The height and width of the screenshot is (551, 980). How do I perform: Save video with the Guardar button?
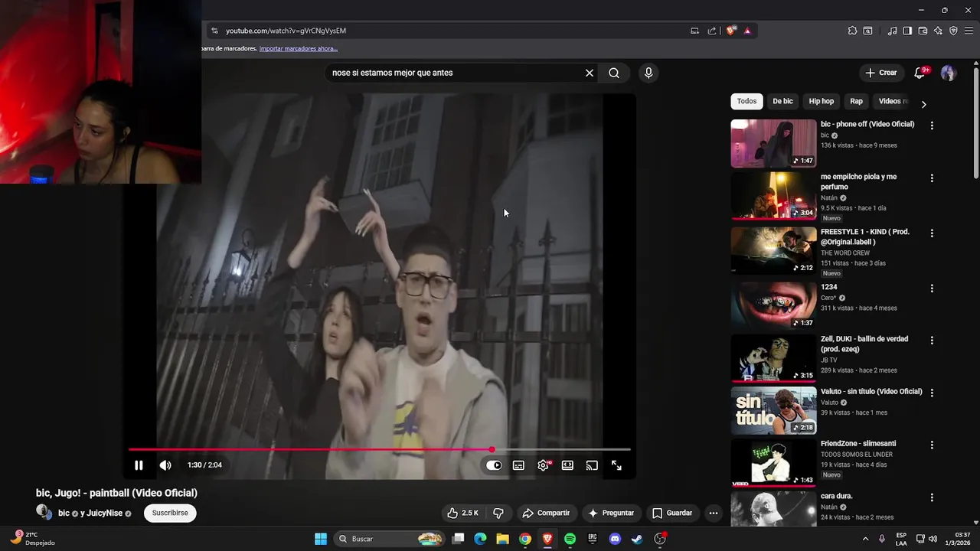672,513
